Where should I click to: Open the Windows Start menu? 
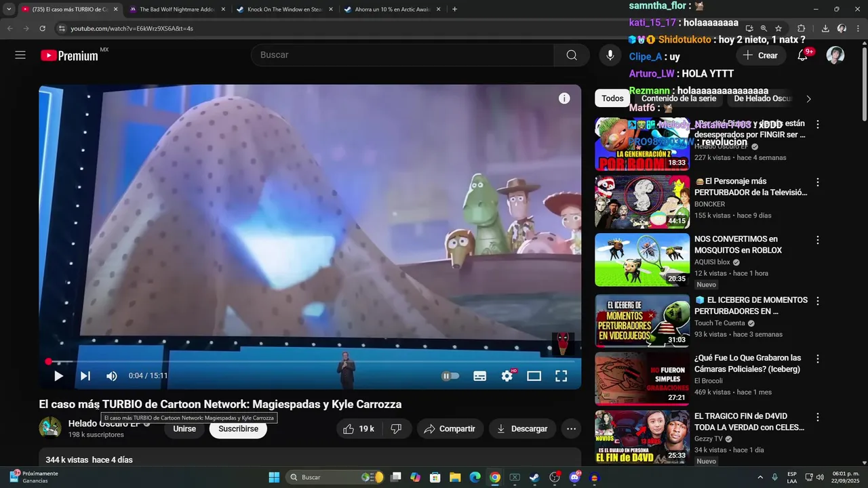point(274,477)
